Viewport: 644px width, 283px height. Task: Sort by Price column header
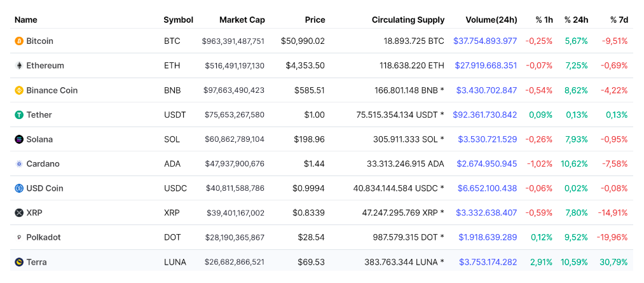(x=315, y=20)
